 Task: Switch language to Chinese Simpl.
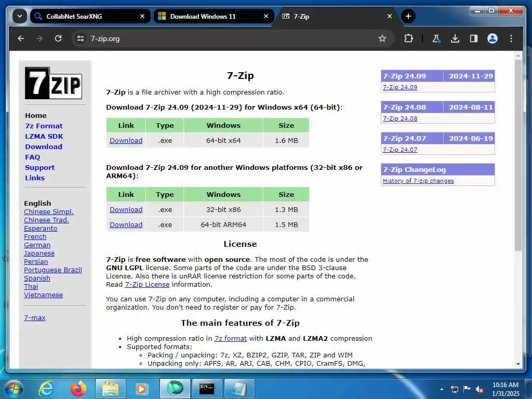click(x=49, y=212)
